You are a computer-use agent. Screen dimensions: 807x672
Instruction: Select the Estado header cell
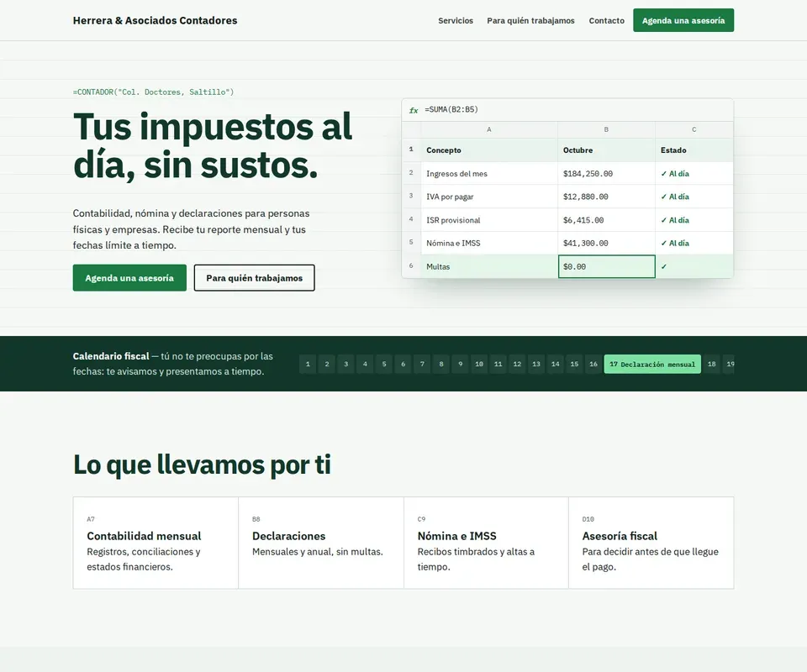[694, 150]
